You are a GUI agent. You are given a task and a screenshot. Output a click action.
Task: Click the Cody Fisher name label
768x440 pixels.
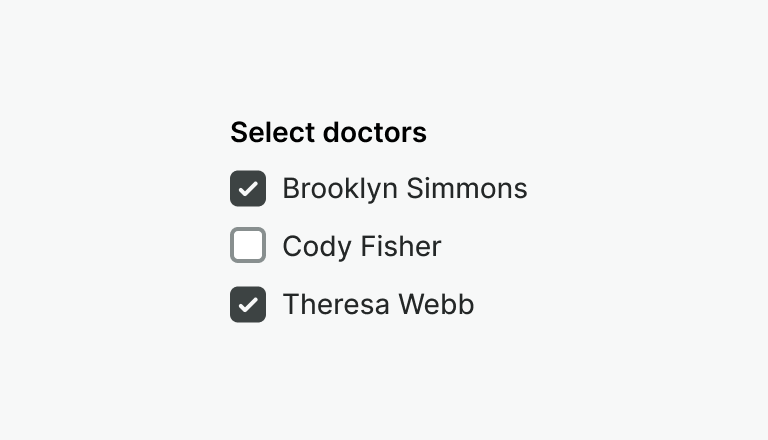pos(361,246)
